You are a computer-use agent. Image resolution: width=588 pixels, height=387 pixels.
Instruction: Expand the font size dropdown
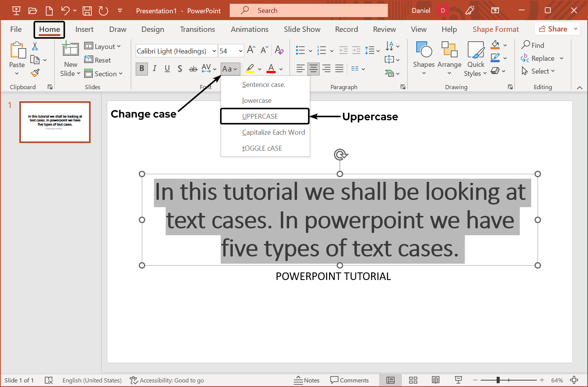pos(241,51)
